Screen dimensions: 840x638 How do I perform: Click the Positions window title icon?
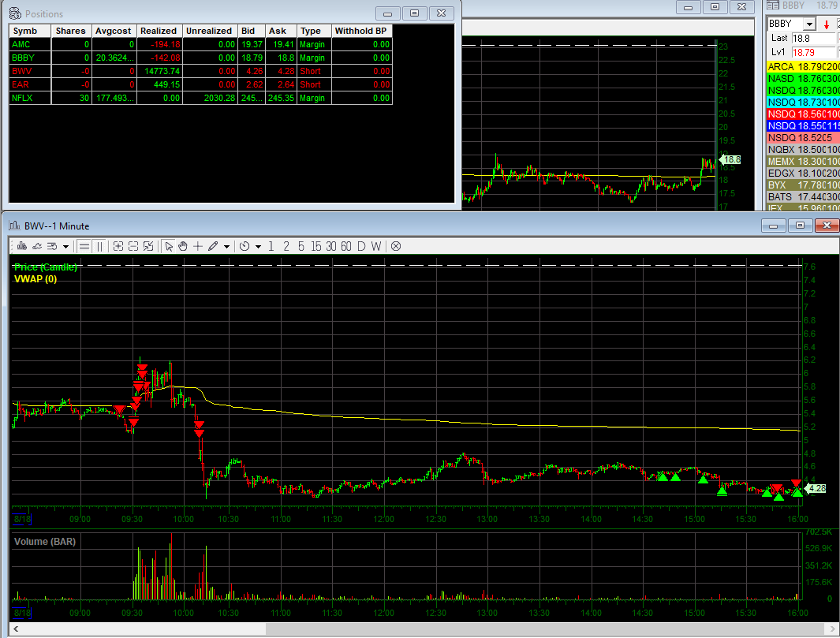coord(16,14)
